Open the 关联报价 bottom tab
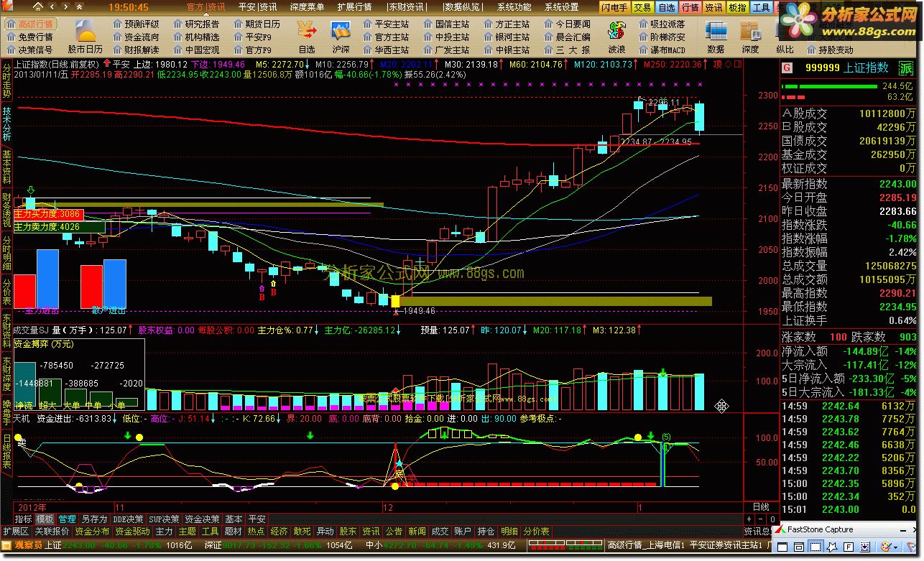 point(52,532)
